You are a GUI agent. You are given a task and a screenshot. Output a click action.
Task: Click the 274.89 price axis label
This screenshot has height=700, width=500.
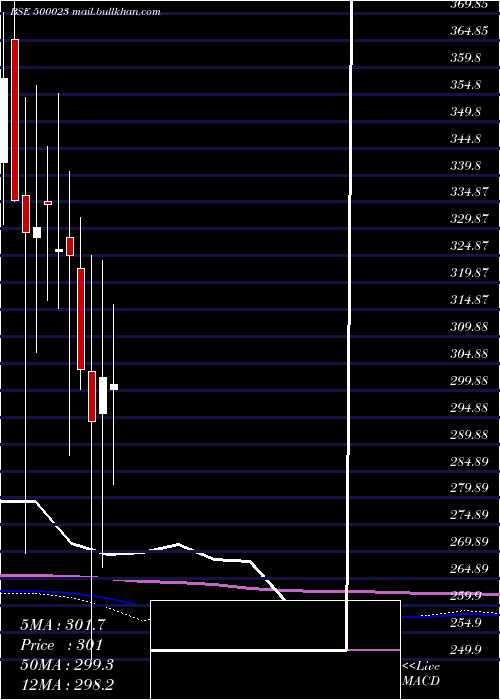pos(469,515)
